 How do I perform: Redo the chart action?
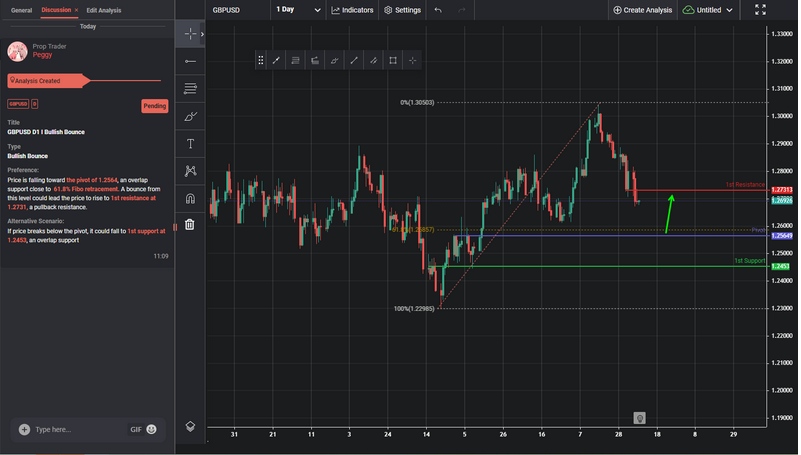[461, 10]
